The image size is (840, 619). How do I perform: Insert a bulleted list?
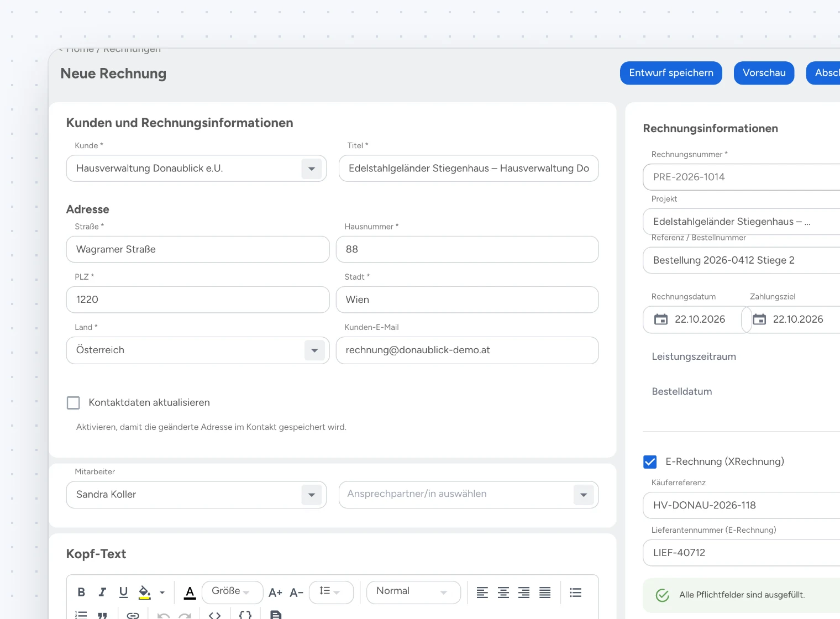coord(575,592)
